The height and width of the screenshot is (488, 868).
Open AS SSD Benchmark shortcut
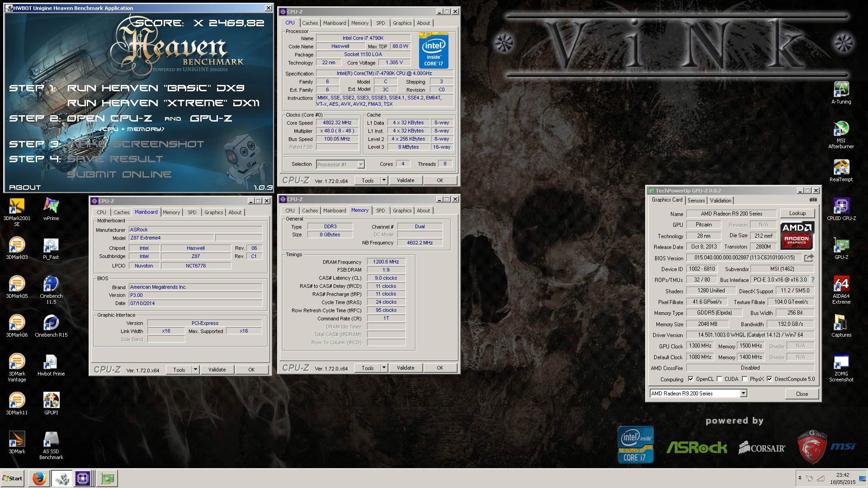tap(51, 445)
